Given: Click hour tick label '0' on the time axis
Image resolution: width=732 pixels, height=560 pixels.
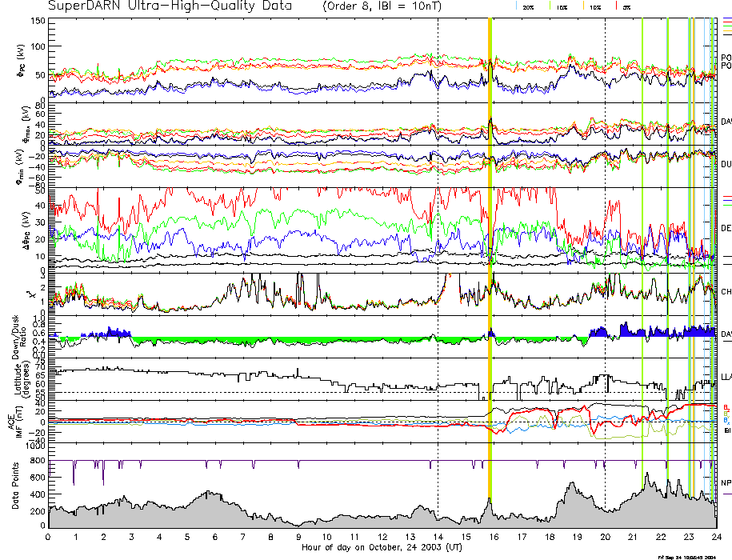Looking at the screenshot, I should (48, 537).
